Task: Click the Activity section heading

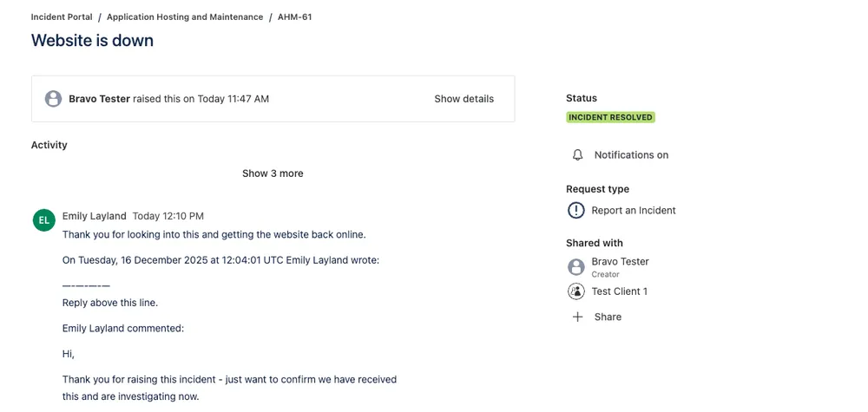Action: pyautogui.click(x=49, y=145)
